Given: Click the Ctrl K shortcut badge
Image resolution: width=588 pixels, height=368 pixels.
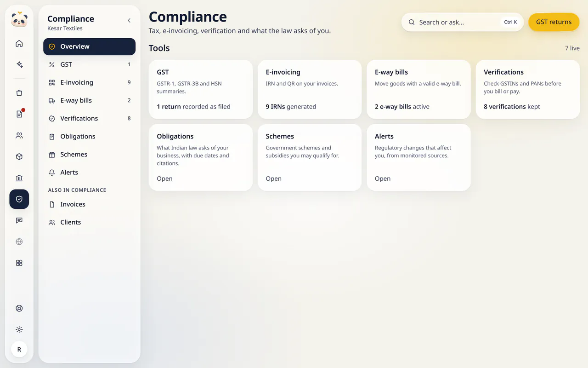Looking at the screenshot, I should pos(510,22).
